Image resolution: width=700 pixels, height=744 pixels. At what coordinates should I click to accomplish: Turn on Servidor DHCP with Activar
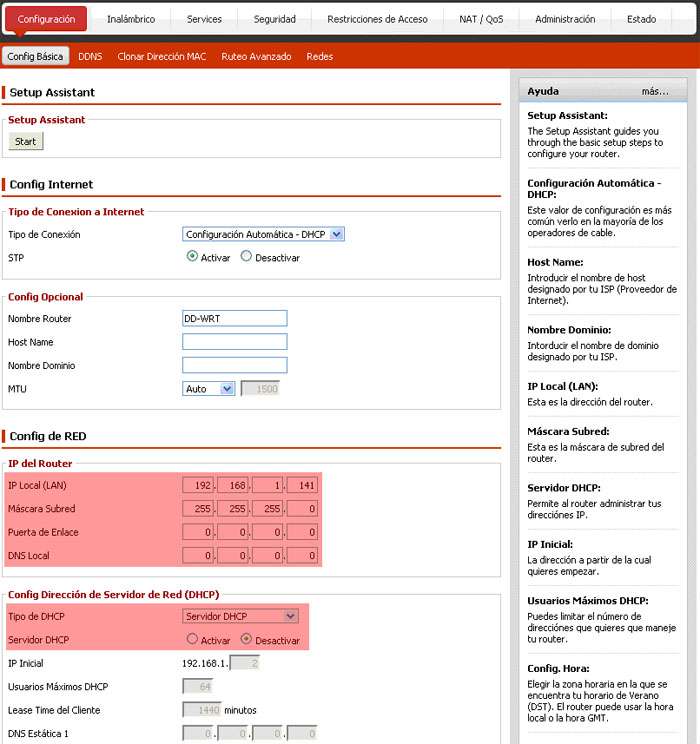point(192,640)
